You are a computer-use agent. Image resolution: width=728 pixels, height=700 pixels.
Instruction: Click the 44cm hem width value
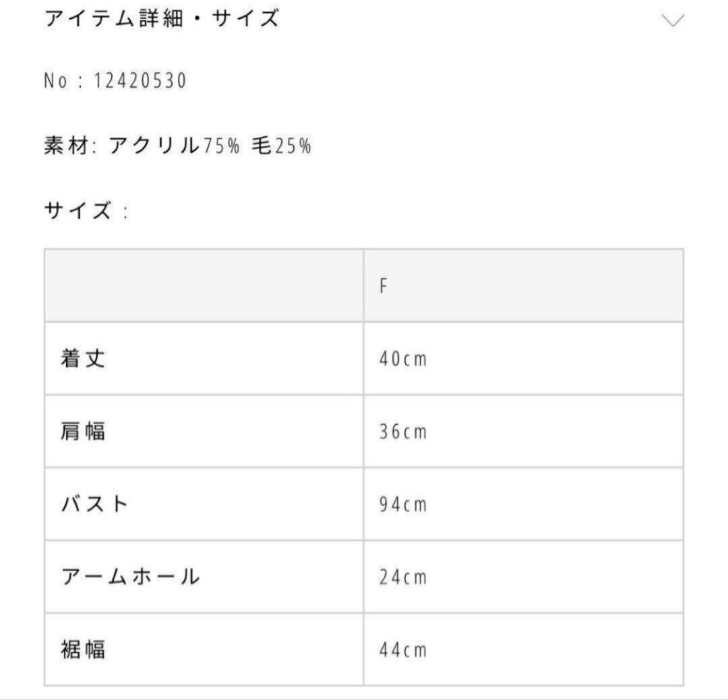click(402, 650)
